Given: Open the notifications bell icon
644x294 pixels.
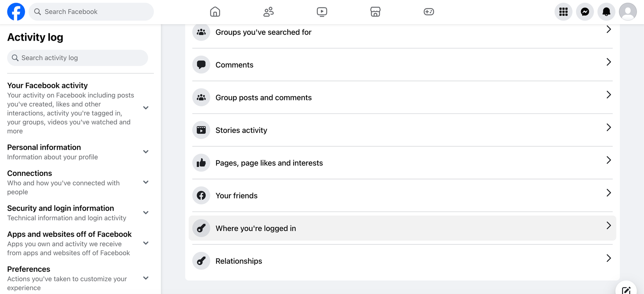Looking at the screenshot, I should click(606, 12).
